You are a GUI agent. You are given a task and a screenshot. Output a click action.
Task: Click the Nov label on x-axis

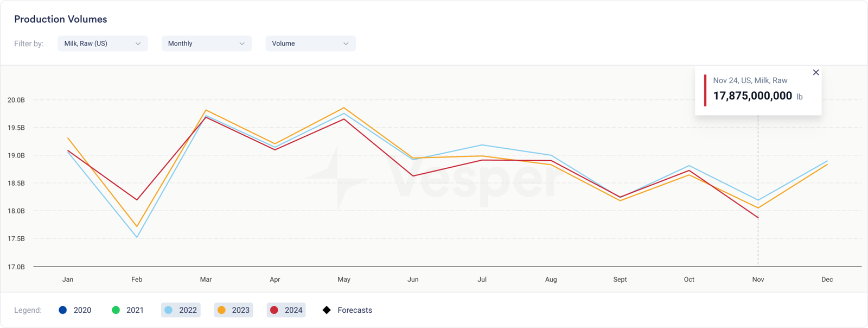[758, 279]
